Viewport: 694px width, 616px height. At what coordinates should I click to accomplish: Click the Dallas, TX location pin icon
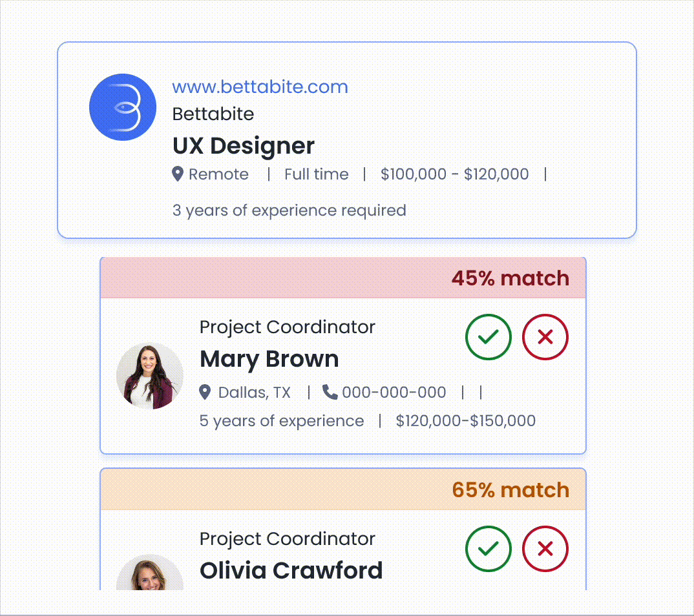(x=205, y=392)
